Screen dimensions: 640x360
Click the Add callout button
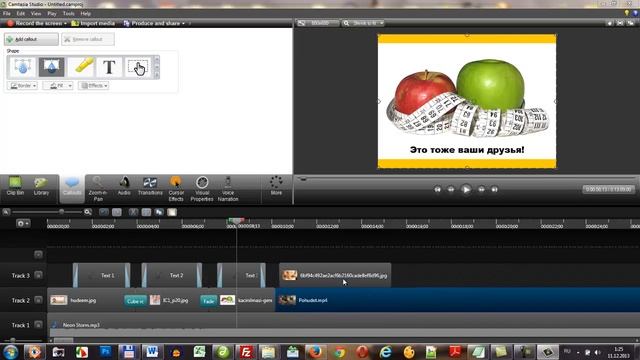coord(31,39)
